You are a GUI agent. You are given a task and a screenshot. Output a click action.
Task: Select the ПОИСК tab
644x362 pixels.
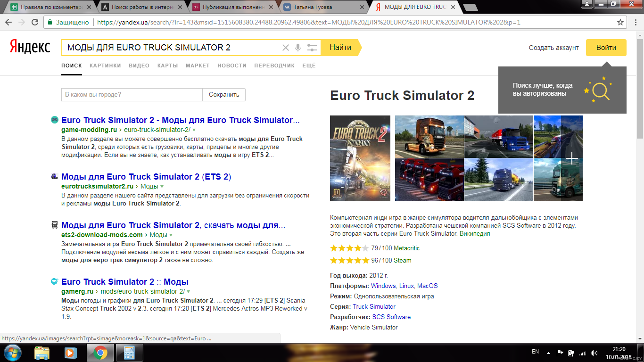click(72, 66)
